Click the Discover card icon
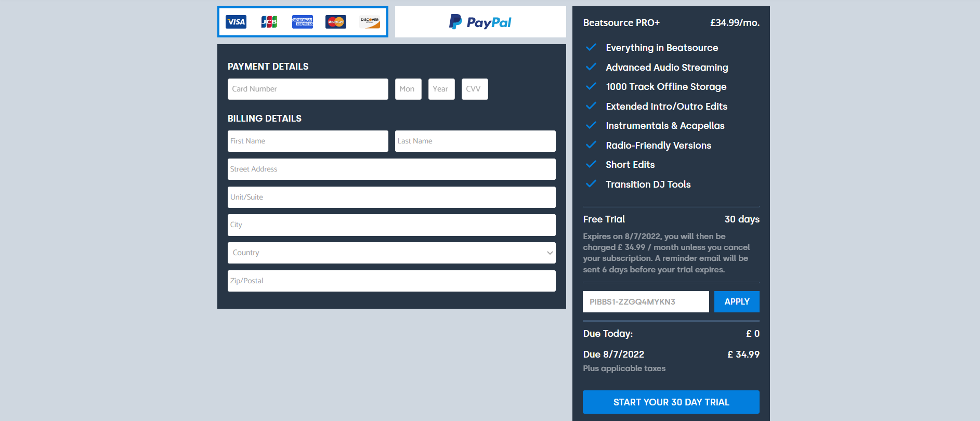 (370, 22)
